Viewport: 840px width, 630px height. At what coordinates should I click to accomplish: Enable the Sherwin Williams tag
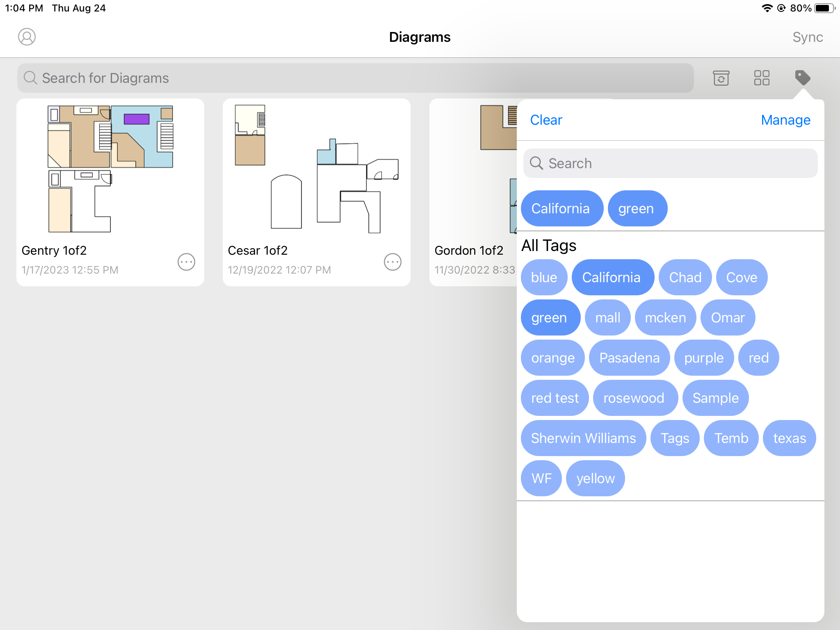(583, 438)
